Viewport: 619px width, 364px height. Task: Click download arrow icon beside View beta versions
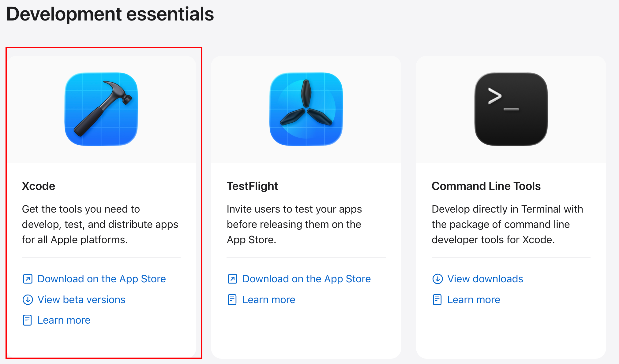click(28, 300)
